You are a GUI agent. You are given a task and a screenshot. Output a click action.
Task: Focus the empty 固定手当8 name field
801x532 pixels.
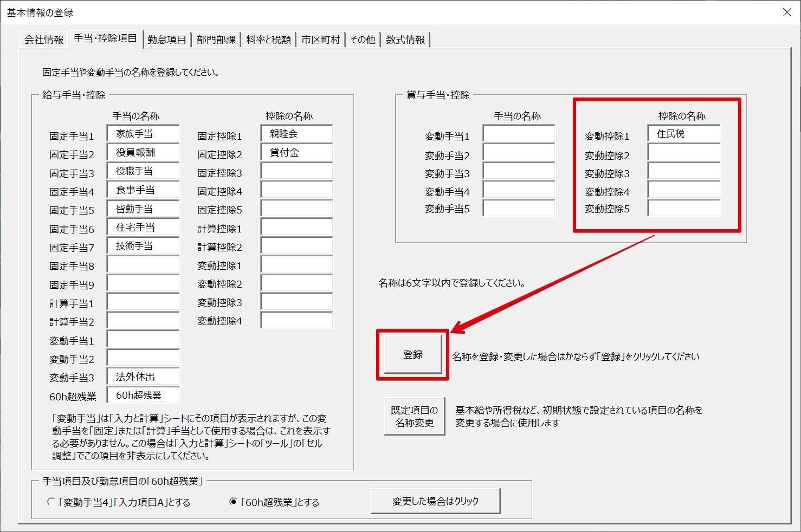tap(143, 265)
